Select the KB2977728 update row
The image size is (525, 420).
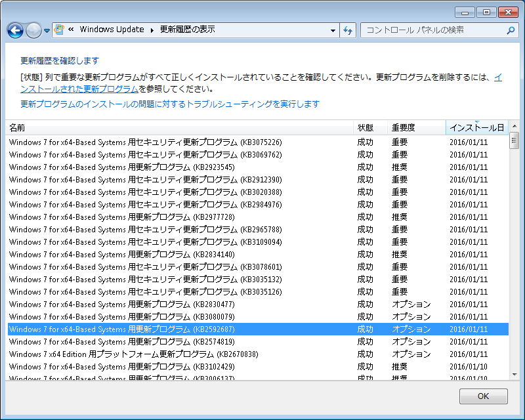coord(258,217)
